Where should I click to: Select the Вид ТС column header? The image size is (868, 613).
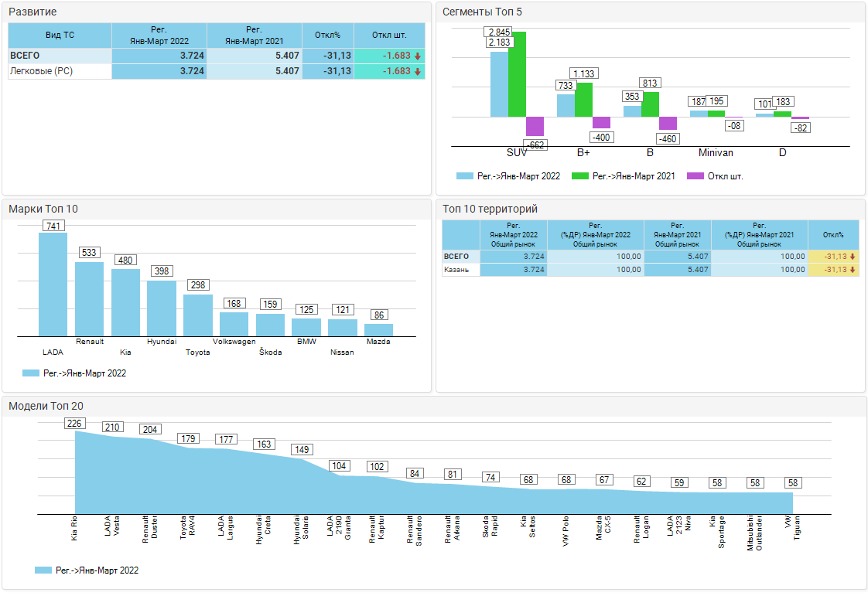pyautogui.click(x=60, y=35)
